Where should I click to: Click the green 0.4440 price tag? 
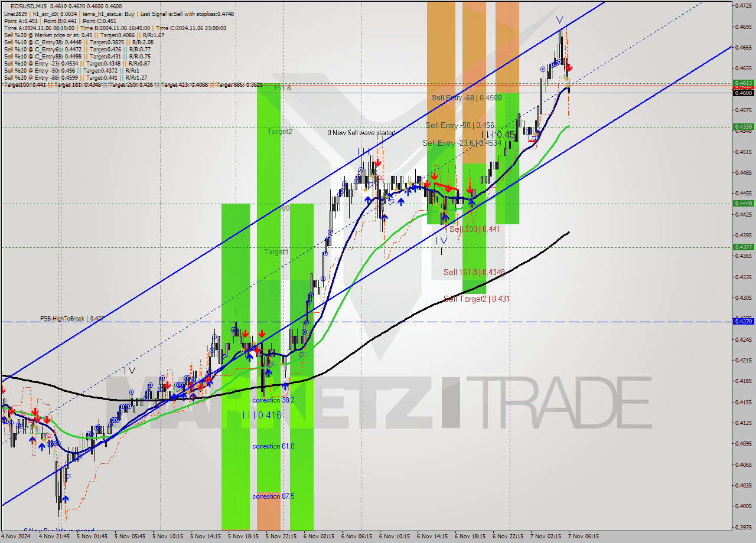[742, 203]
